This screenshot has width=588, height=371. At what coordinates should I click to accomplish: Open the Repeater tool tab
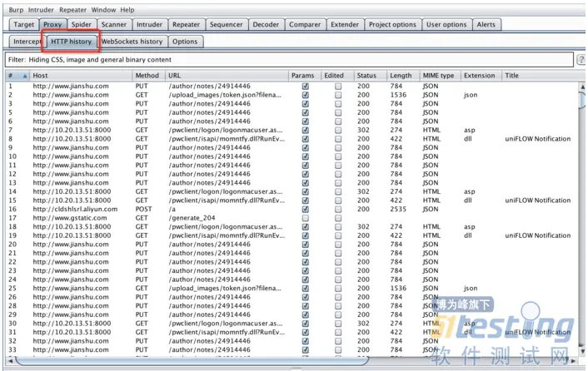186,24
